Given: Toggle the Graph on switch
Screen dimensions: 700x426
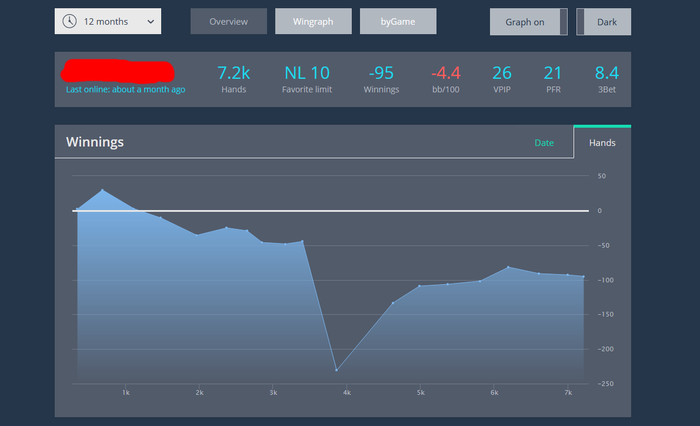Looking at the screenshot, I should (x=529, y=21).
